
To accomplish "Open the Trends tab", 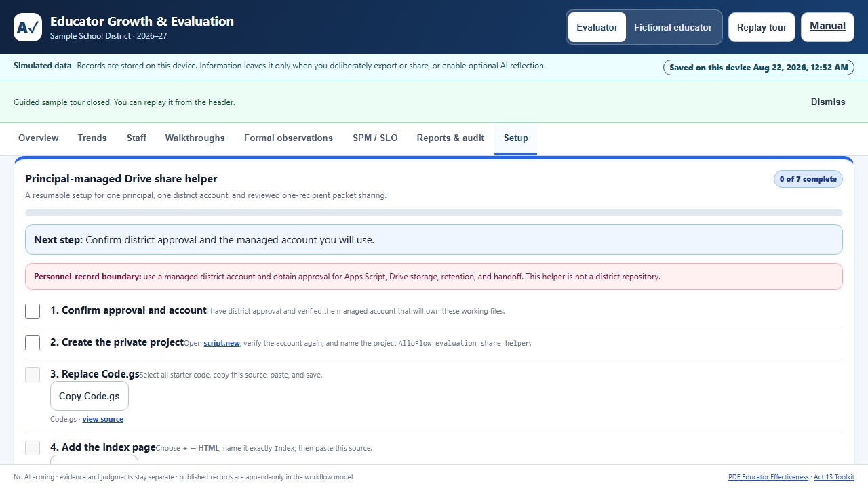I will click(x=92, y=138).
